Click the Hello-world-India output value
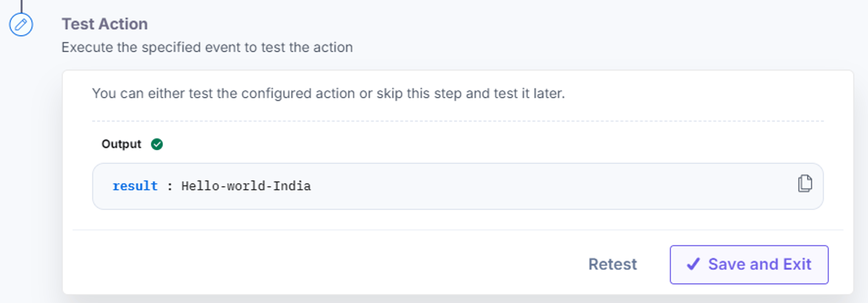This screenshot has width=868, height=303. (246, 186)
